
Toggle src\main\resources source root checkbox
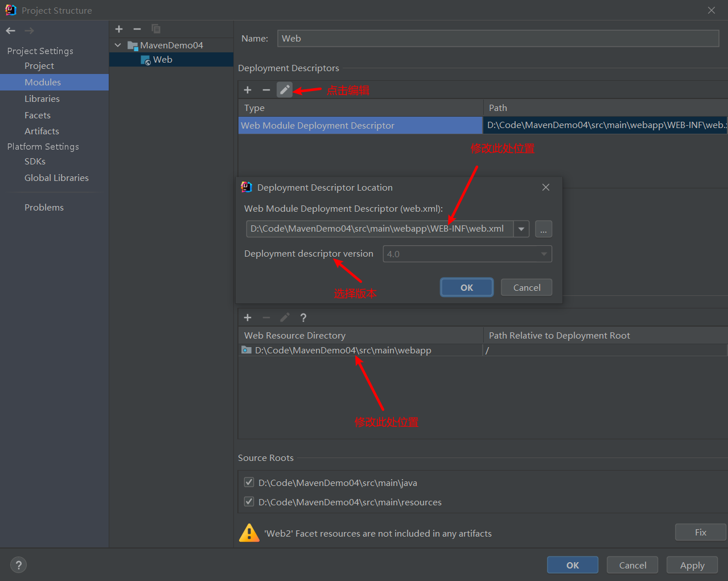pos(249,502)
